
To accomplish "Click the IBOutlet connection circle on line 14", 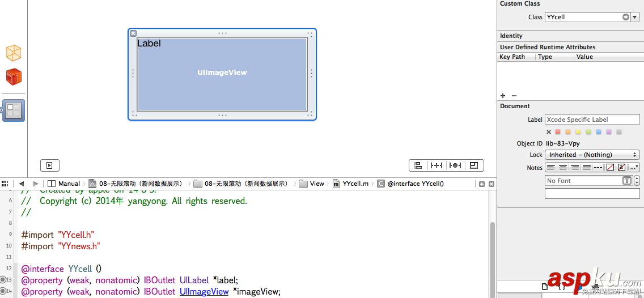I will [x=3, y=291].
